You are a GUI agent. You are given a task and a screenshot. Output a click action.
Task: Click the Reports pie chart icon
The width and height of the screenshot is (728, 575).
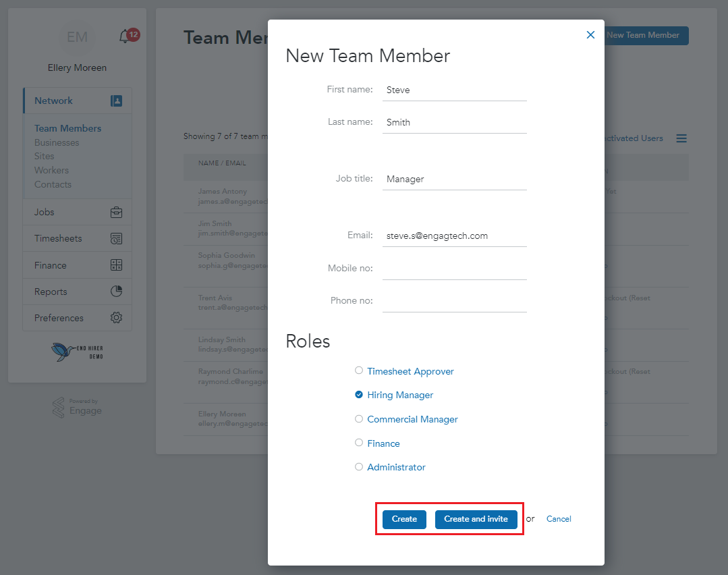(116, 292)
